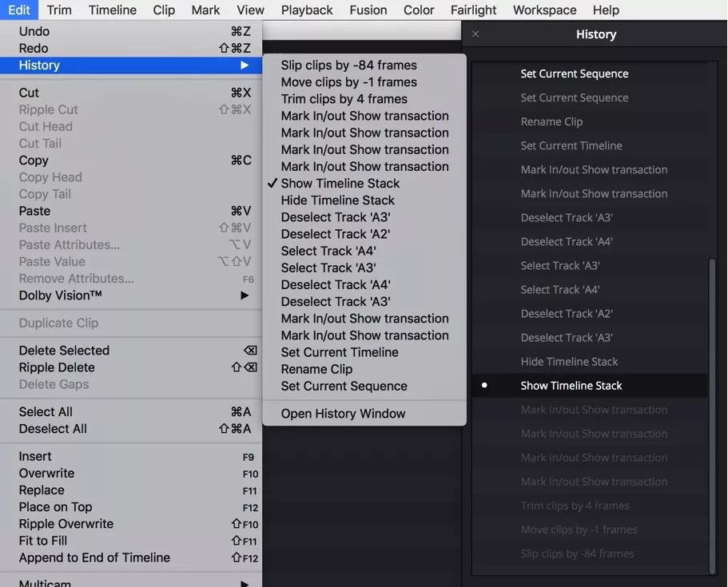Choose Deselect Track 'A2' in History submenu
This screenshot has width=728, height=587.
[x=364, y=234]
